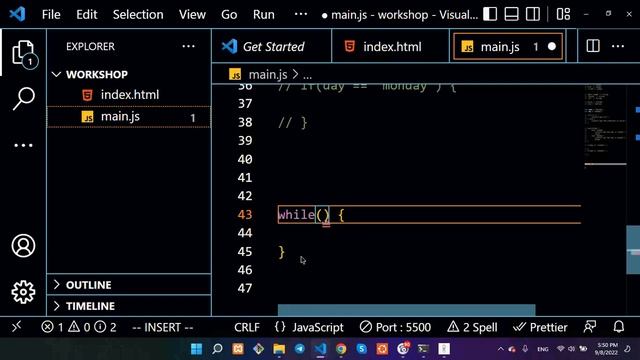This screenshot has height=360, width=640.
Task: Show hidden system tray icons
Action: tap(500, 349)
